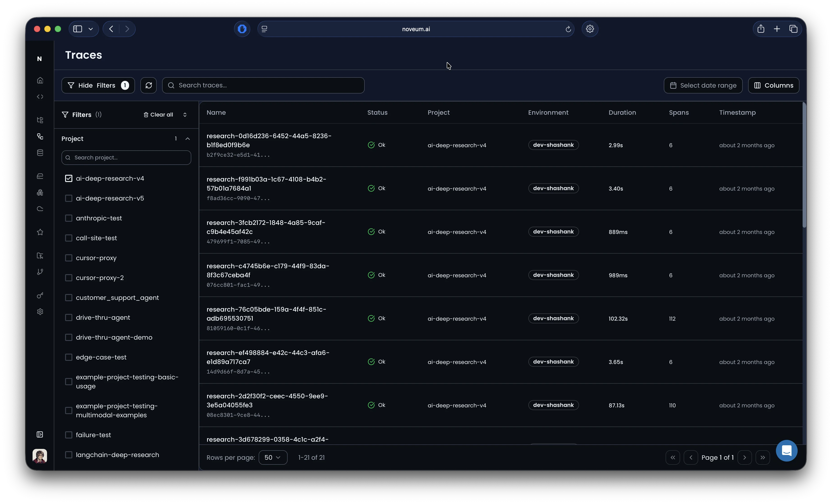Click the Hide Filters button

[x=98, y=85]
